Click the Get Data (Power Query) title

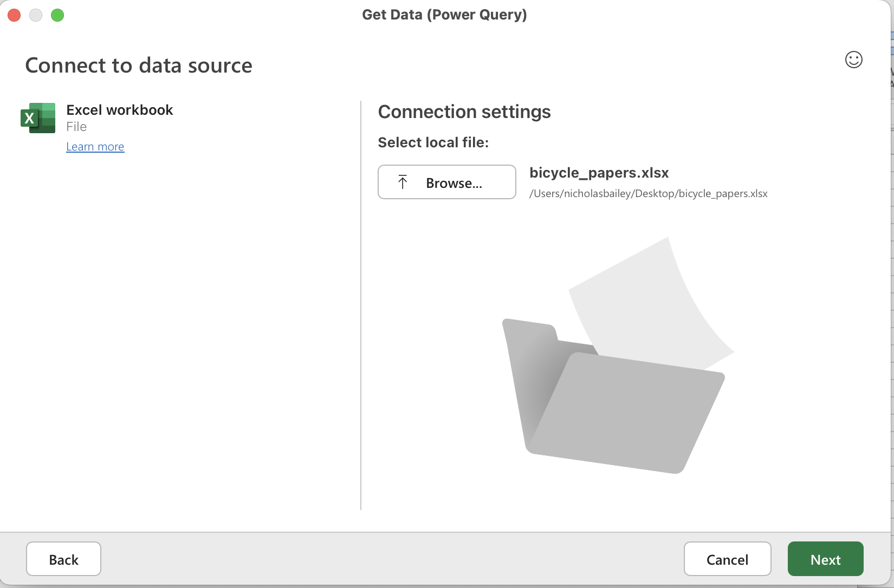pos(444,15)
